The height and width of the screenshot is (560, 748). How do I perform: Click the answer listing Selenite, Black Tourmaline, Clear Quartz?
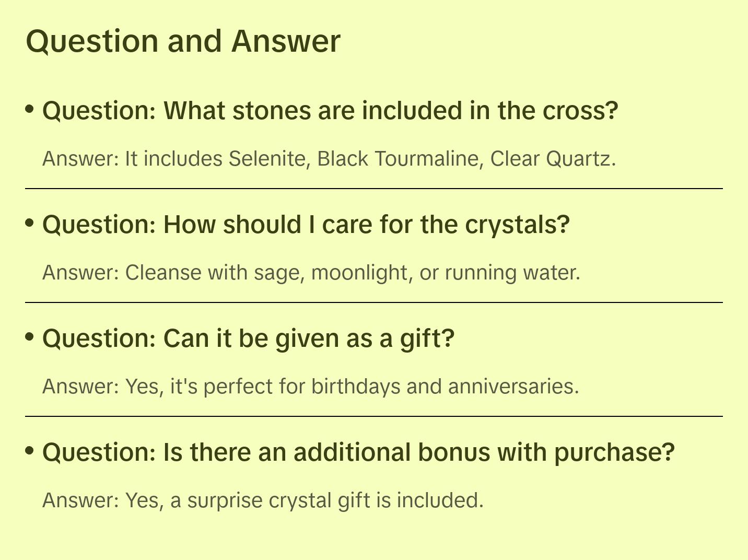pos(329,159)
